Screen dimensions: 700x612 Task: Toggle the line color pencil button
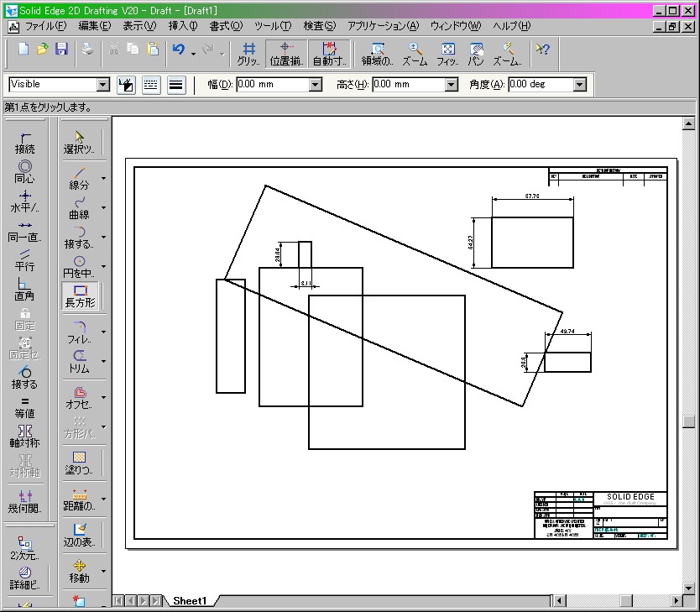click(127, 84)
